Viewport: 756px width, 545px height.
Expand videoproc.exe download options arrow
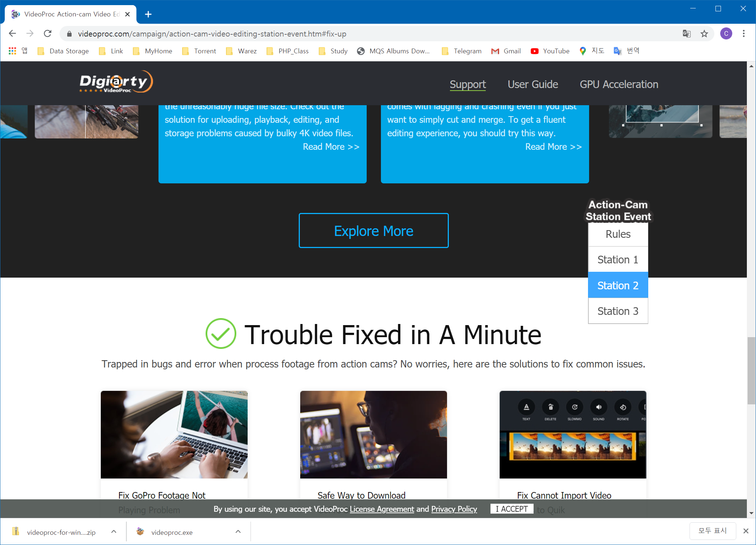coord(238,532)
